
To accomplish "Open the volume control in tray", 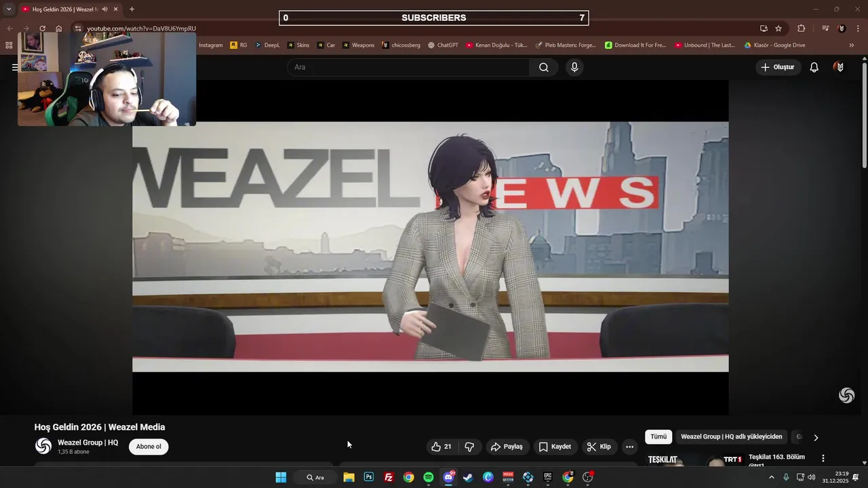I will coord(812,477).
